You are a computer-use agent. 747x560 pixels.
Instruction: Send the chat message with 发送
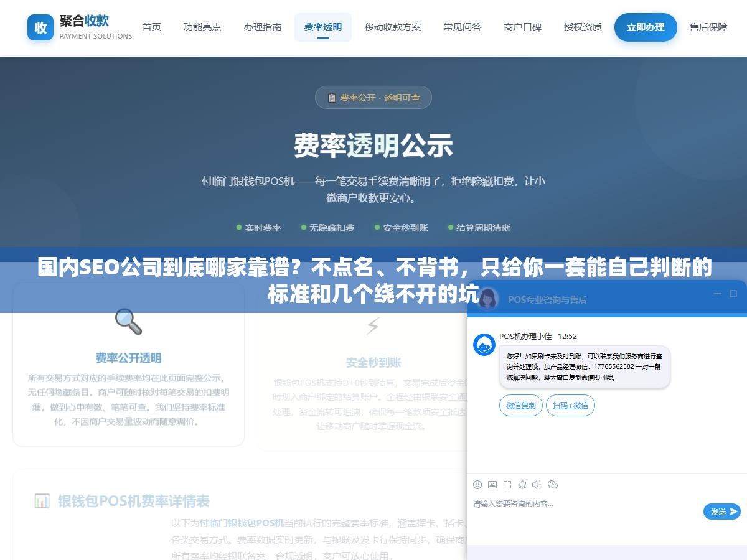(x=722, y=511)
